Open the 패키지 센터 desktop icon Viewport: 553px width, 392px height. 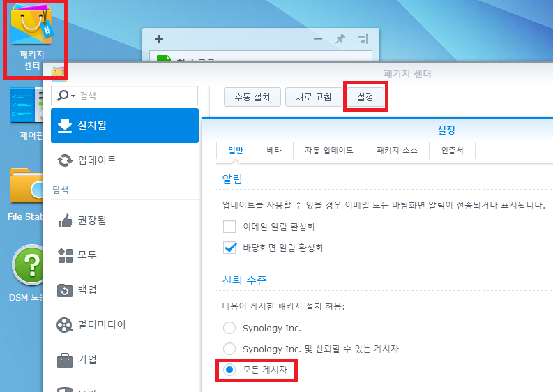point(33,28)
